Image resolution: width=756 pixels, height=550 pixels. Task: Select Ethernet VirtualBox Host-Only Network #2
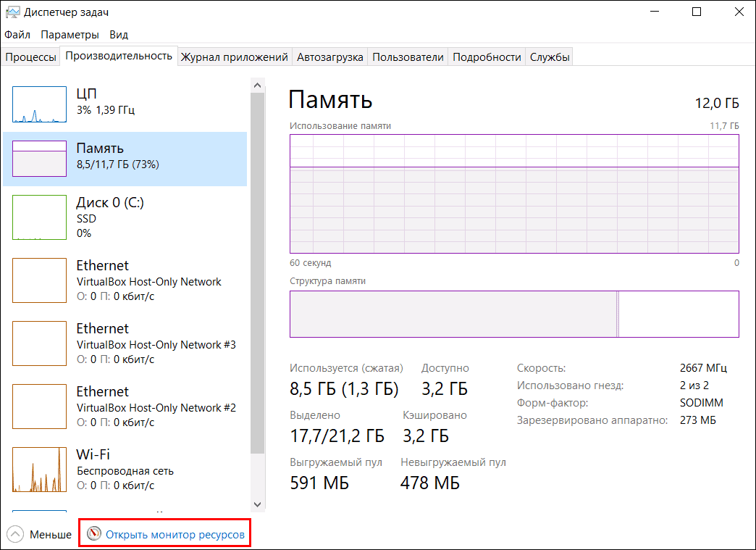click(x=156, y=407)
